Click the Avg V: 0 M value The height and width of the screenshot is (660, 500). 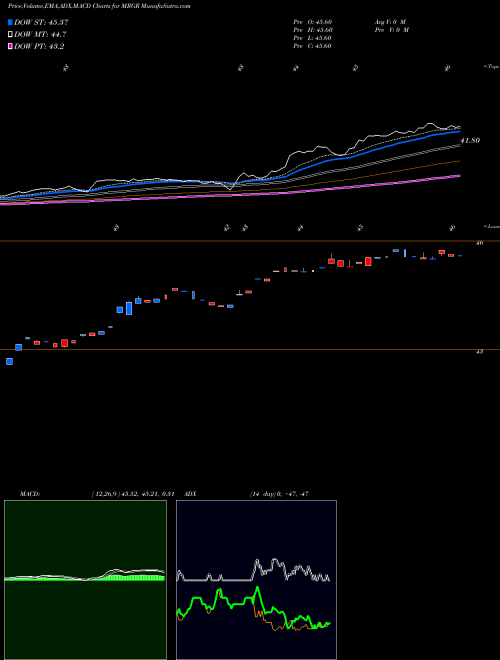click(390, 22)
